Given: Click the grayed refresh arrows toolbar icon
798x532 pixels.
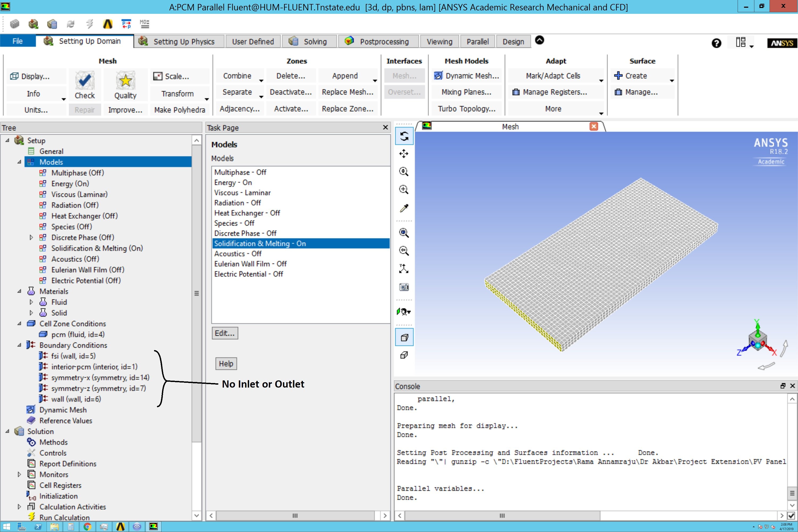Looking at the screenshot, I should pyautogui.click(x=70, y=24).
